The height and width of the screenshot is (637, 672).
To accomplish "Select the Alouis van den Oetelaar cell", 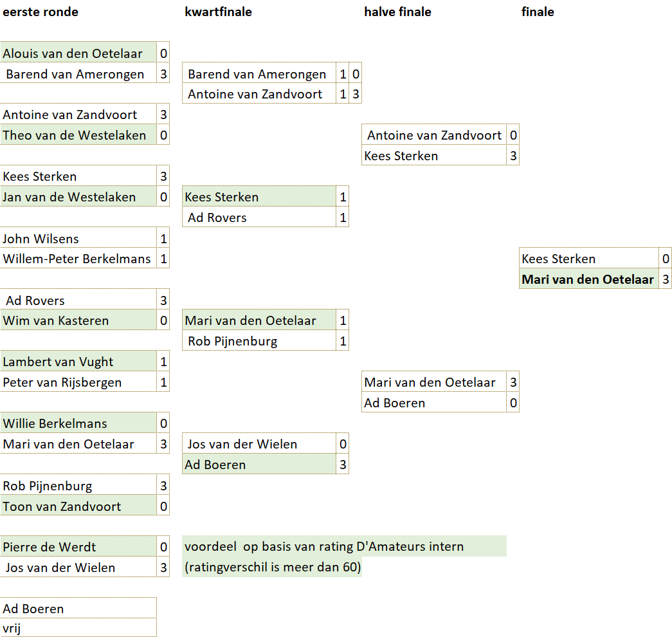I will coord(73,53).
